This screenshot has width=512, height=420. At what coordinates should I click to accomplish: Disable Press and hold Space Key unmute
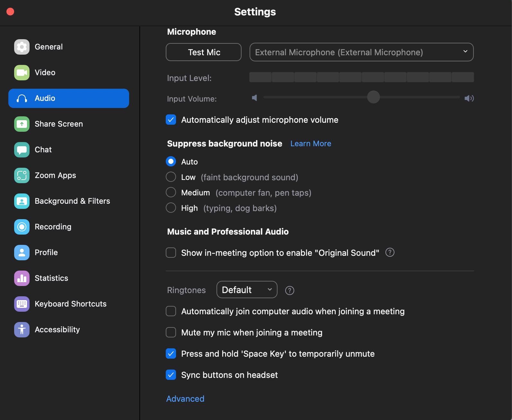pyautogui.click(x=171, y=353)
